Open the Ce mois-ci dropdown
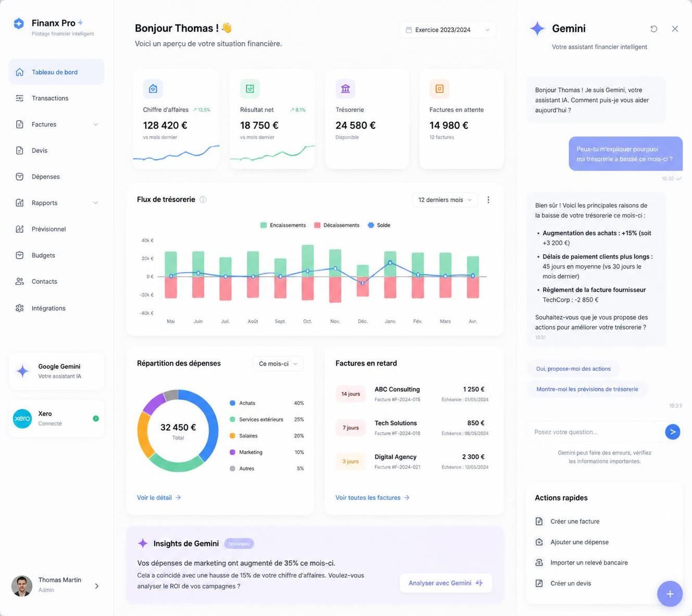Viewport: 692px width, 616px height. [278, 364]
